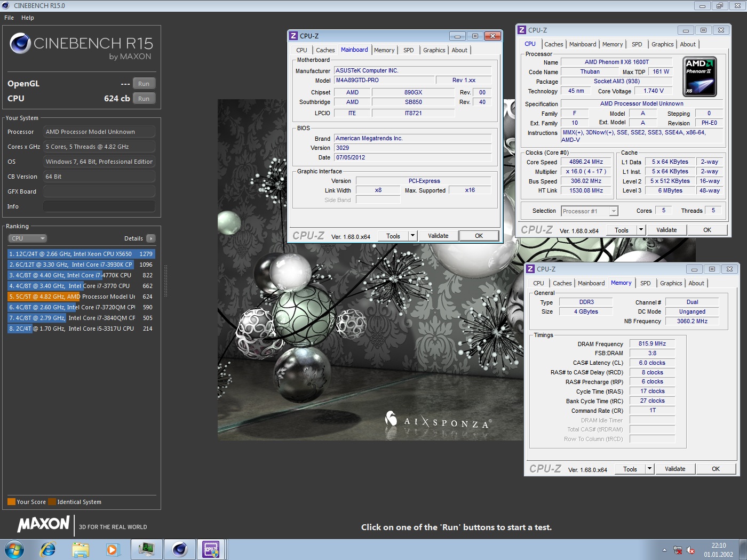The height and width of the screenshot is (560, 747).
Task: Switch to Memory tab in Processor CPU-Z window
Action: (x=613, y=44)
